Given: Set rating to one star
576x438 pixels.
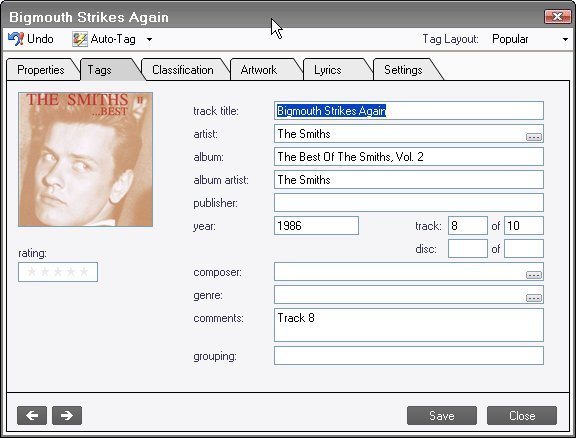Looking at the screenshot, I should click(32, 272).
